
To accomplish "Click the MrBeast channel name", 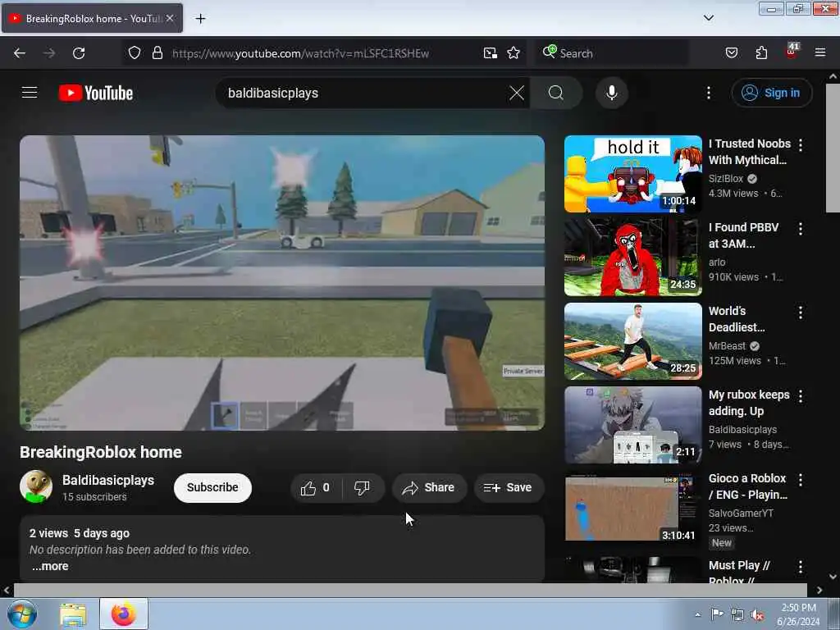I will click(727, 346).
